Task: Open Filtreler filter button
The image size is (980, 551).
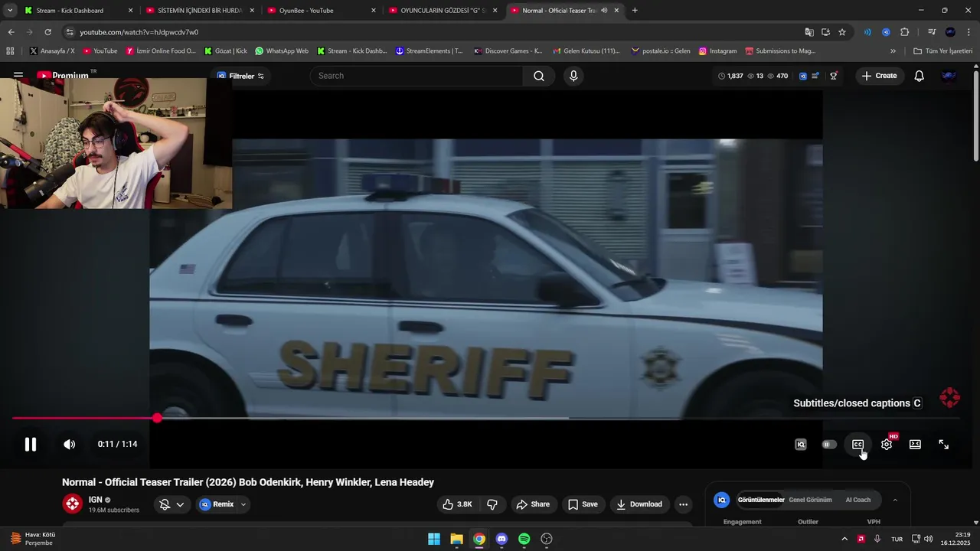Action: 240,76
